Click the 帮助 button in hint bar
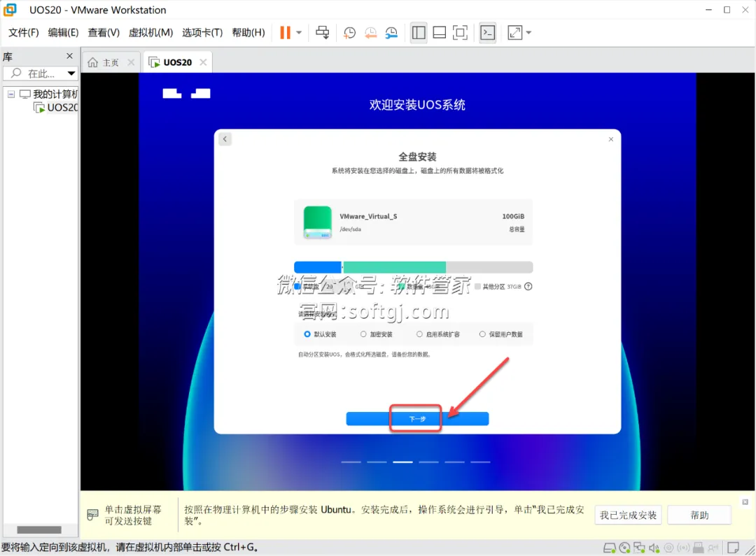Viewport: 756px width, 556px height. pyautogui.click(x=699, y=515)
